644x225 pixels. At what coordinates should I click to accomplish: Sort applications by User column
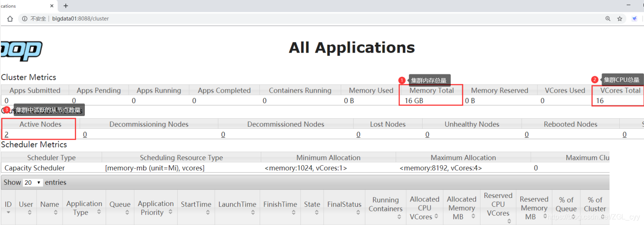click(x=26, y=208)
